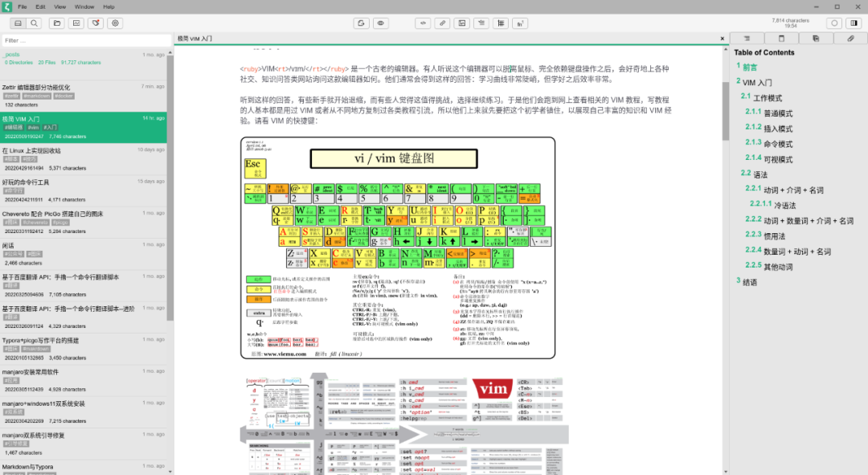
Task: Open the tag manager icon
Action: tap(96, 23)
